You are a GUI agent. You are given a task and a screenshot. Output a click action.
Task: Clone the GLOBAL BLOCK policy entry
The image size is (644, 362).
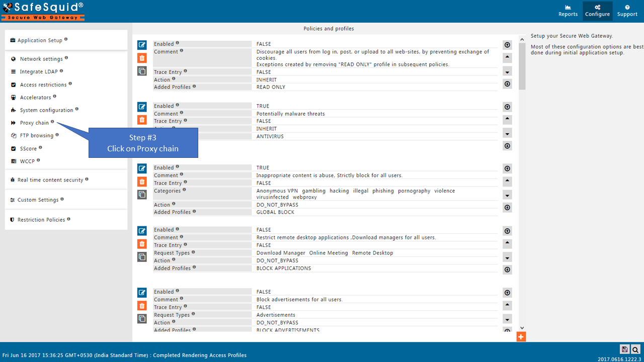[142, 195]
